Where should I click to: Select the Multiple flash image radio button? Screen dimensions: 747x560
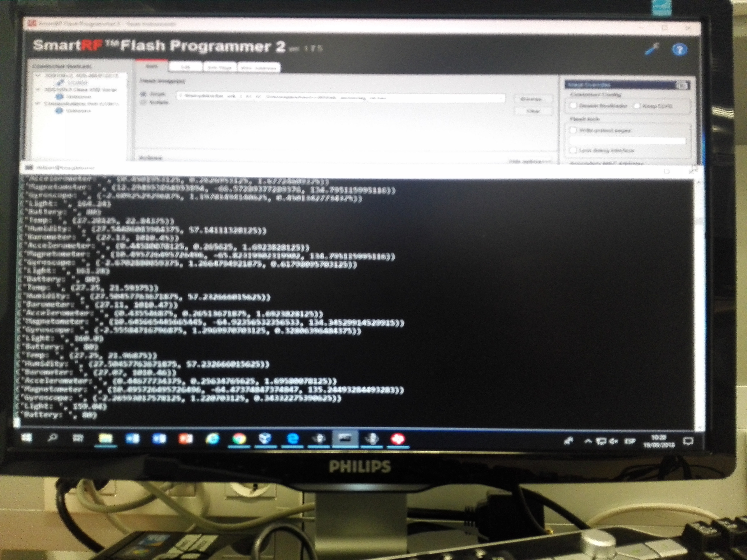[143, 102]
